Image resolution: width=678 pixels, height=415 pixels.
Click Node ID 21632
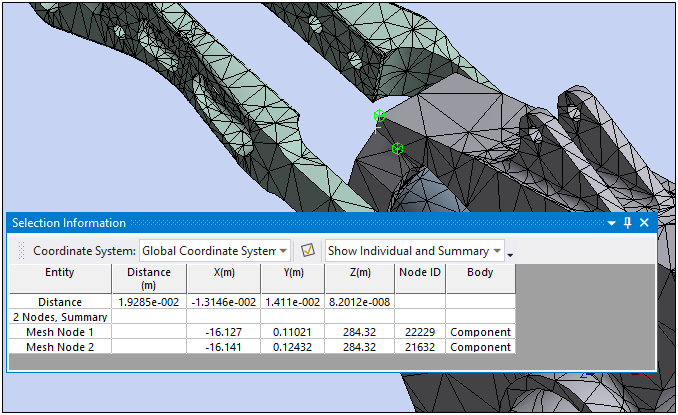420,347
